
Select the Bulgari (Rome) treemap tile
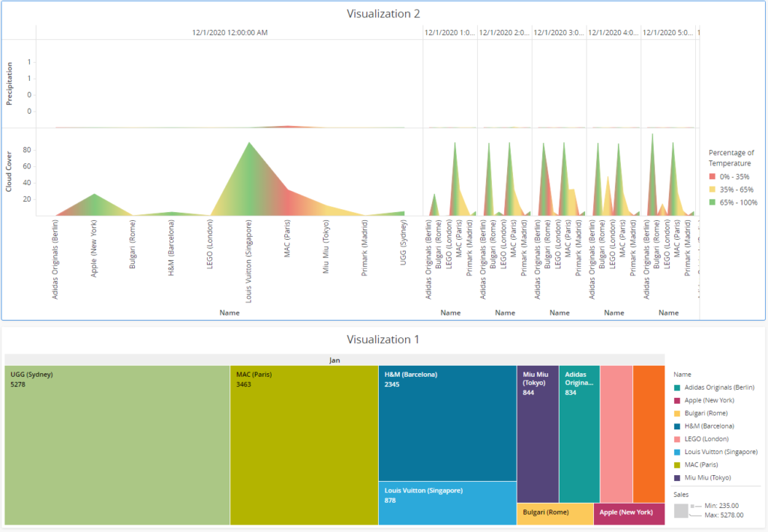click(x=556, y=514)
